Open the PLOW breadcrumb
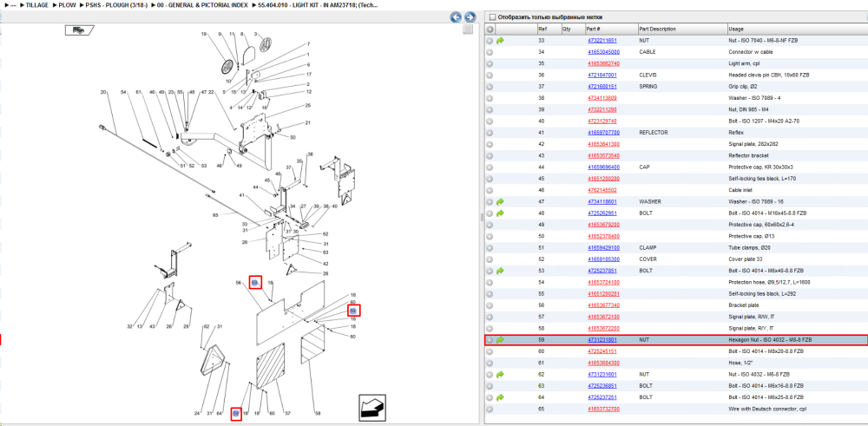This screenshot has height=426, width=868. [x=67, y=5]
